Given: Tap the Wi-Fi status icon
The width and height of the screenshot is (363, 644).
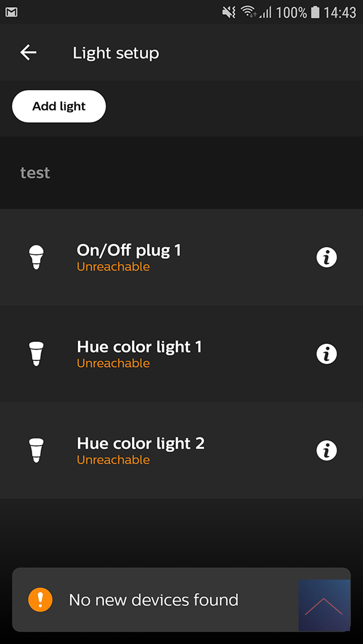Looking at the screenshot, I should point(248,12).
